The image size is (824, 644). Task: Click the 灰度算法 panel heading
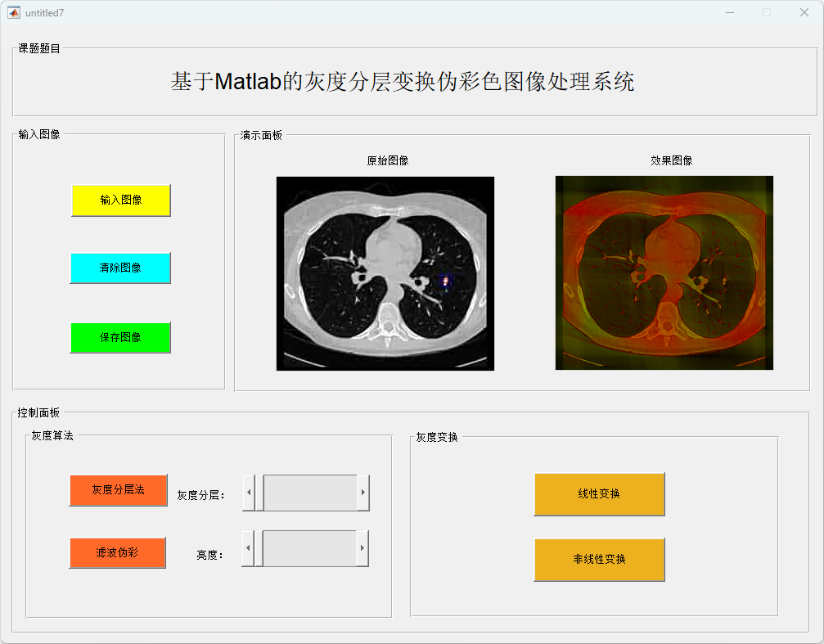point(52,436)
